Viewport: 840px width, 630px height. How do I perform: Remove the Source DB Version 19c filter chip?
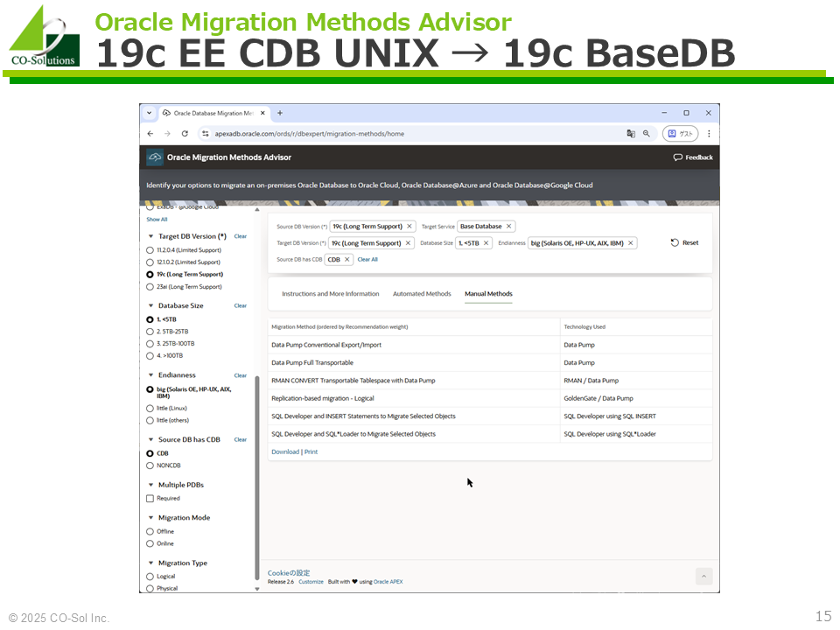click(x=409, y=227)
